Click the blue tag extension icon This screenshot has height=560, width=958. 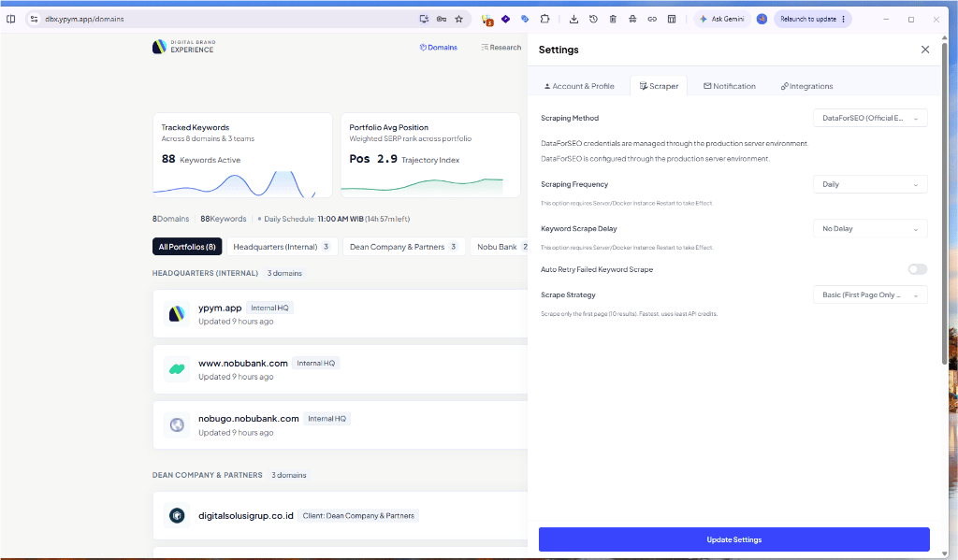(x=525, y=19)
